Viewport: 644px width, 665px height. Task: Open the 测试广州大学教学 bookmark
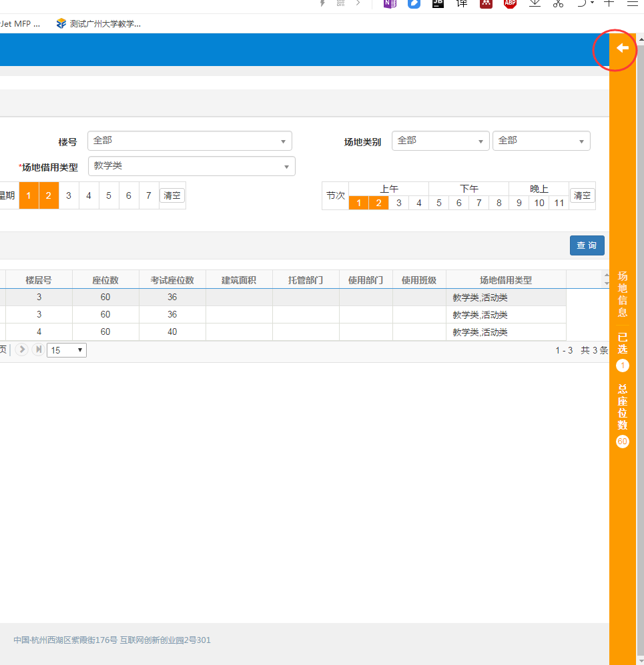(x=99, y=24)
